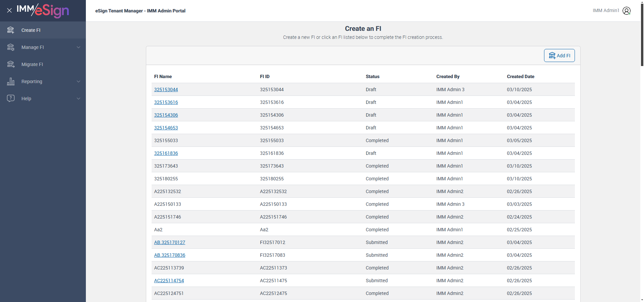
Task: Open the 325153044 FI link
Action: click(166, 89)
